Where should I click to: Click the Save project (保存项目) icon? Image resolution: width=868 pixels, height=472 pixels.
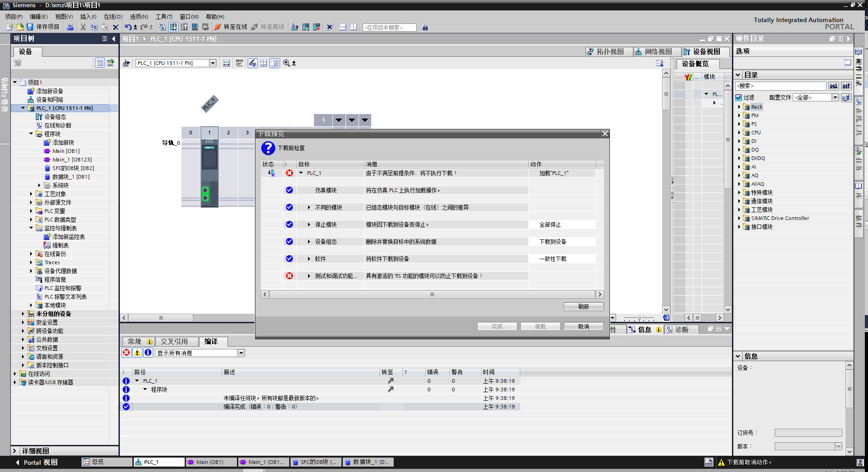tap(30, 27)
